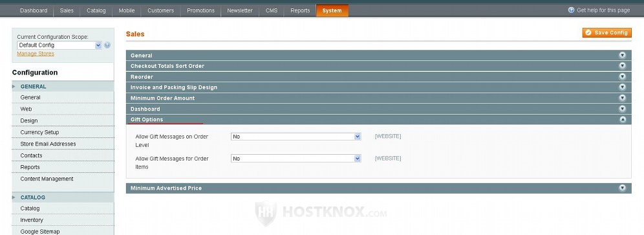644x235 pixels.
Task: Open the Catalog menu in top navigation
Action: point(96,11)
